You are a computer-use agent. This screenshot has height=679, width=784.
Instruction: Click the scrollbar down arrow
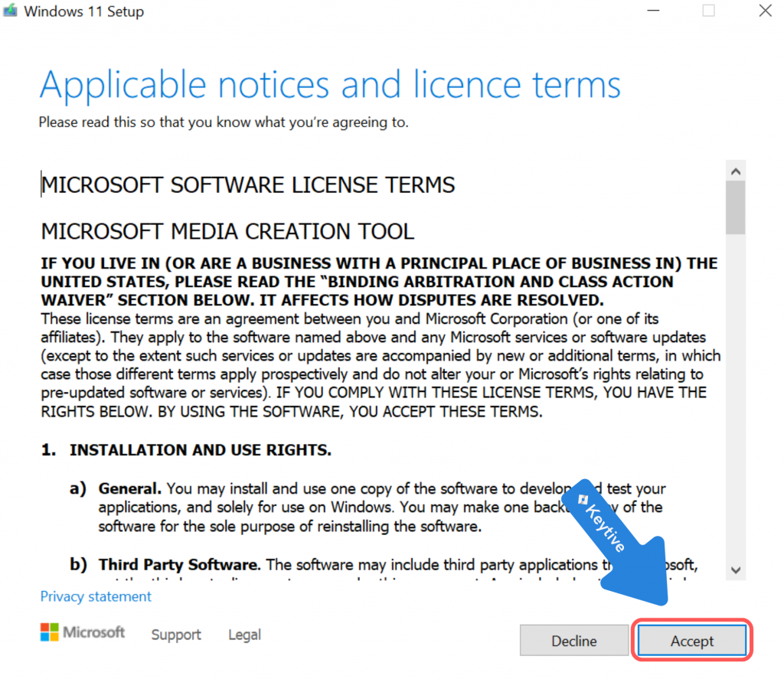click(x=736, y=570)
